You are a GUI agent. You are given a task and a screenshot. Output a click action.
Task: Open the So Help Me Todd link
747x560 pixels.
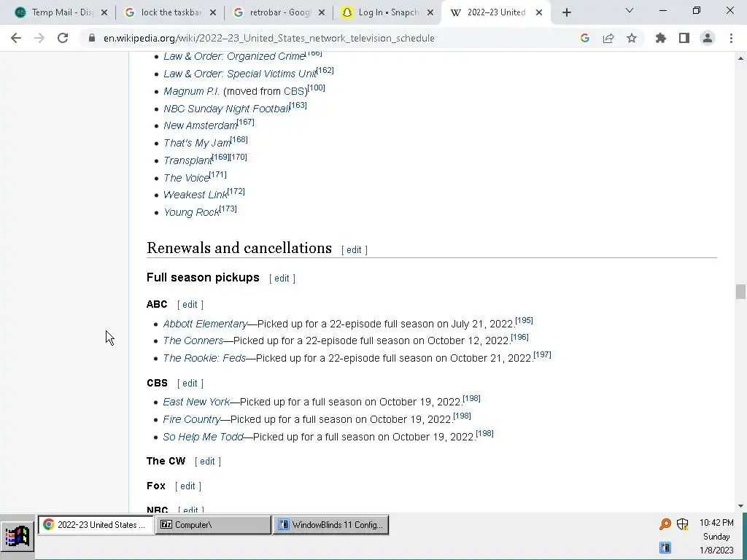[203, 437]
